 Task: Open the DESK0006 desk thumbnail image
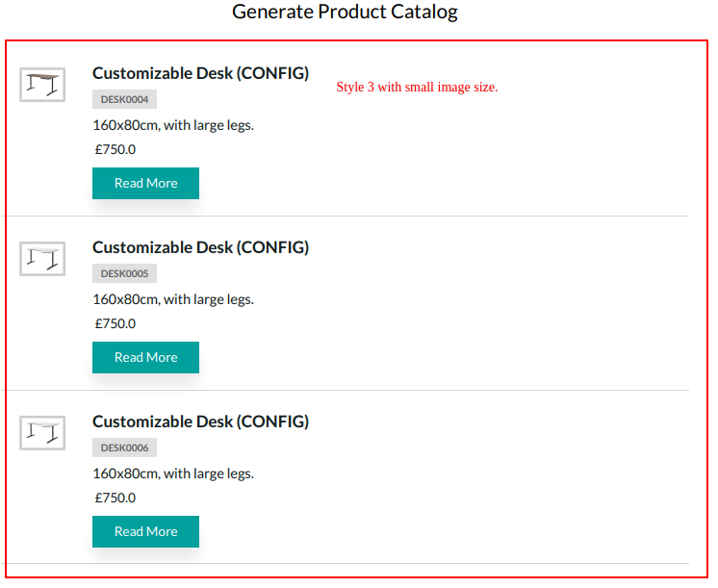[42, 433]
